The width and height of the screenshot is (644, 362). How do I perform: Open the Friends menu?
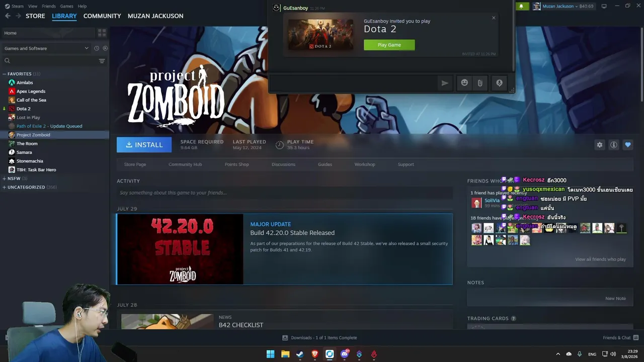click(49, 6)
